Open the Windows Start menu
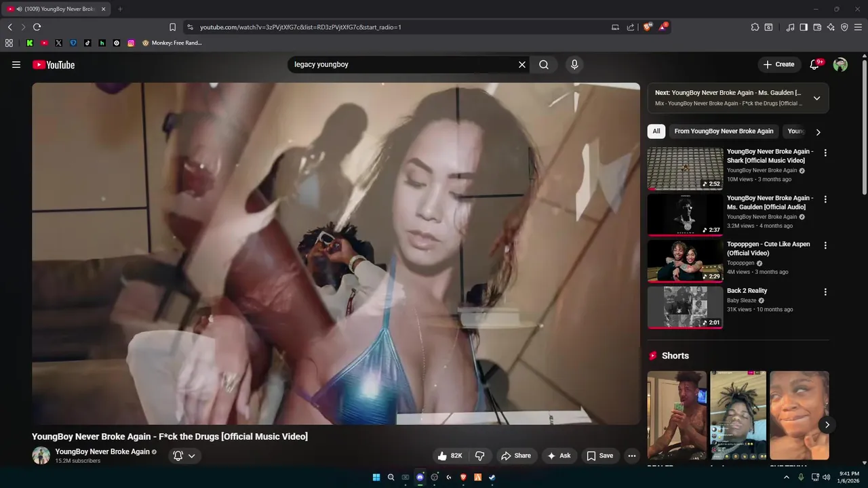Image resolution: width=868 pixels, height=488 pixels. click(x=376, y=477)
